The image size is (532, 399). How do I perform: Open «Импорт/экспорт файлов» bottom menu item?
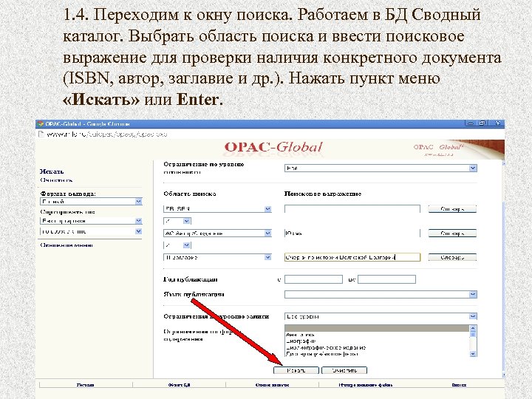tap(366, 385)
